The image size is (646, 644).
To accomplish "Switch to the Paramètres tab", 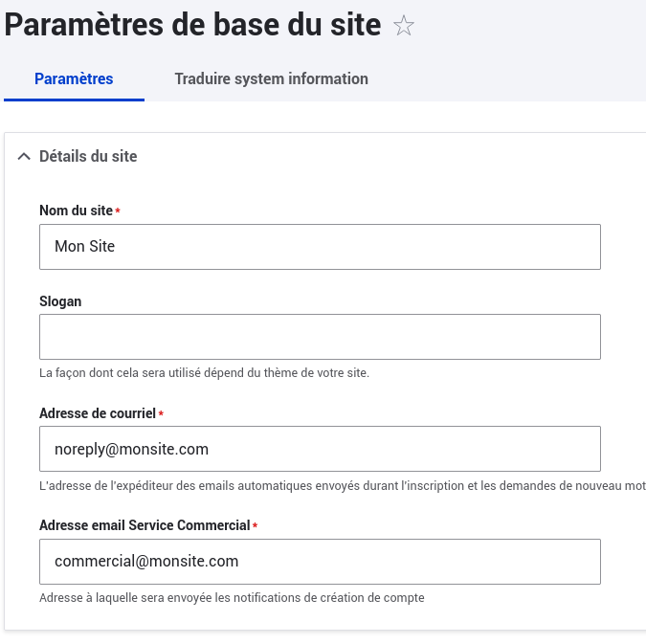I will point(74,78).
